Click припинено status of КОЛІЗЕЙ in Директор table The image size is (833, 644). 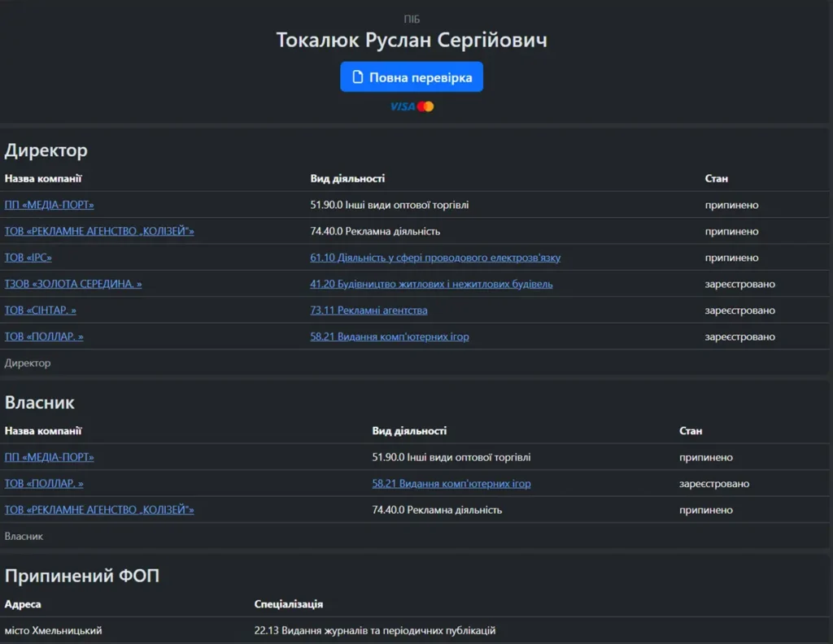click(731, 231)
